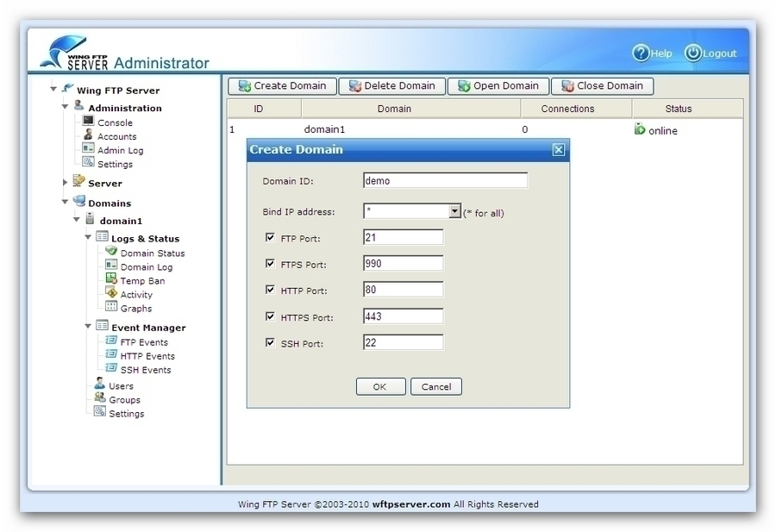
Task: Disable the HTTP Port checkbox
Action: coord(271,290)
